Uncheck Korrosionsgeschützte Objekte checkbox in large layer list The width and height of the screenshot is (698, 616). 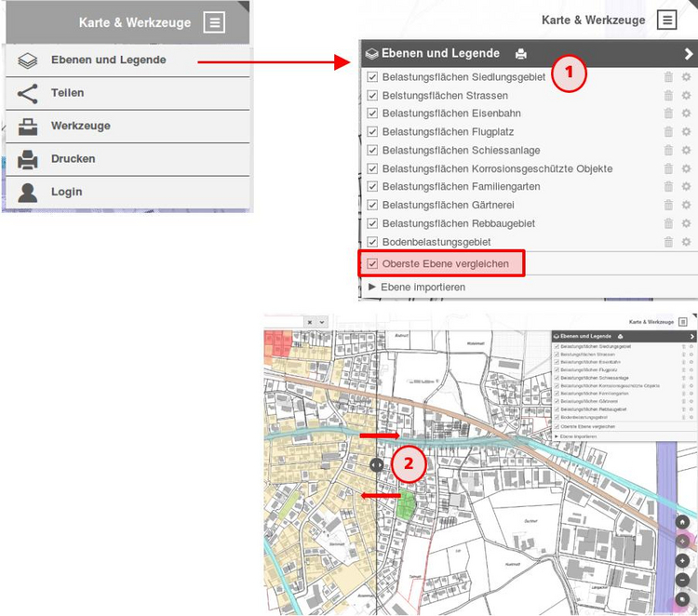coord(372,168)
